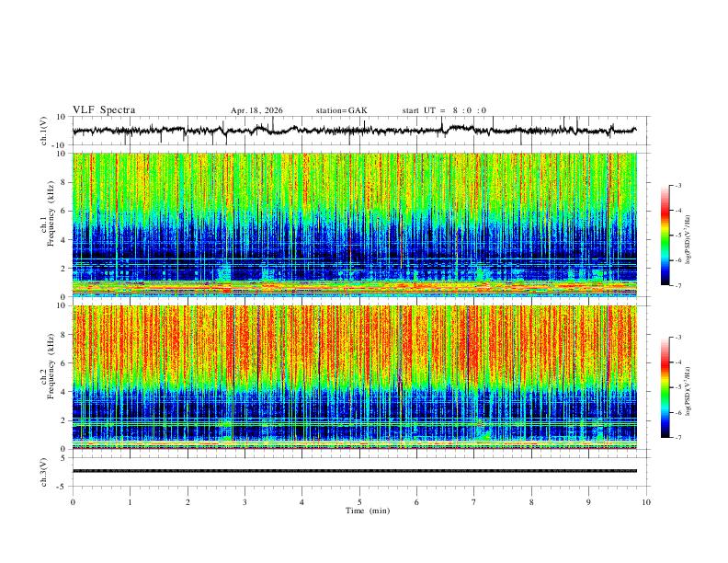Click the color scale bar beside ch.2 spectrogram
Viewport: 728px width, 563px height.
[x=665, y=387]
